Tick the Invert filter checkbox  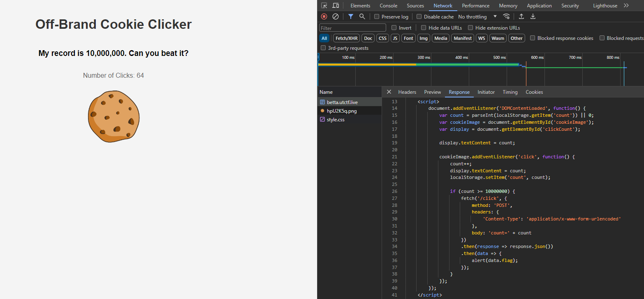pos(394,28)
